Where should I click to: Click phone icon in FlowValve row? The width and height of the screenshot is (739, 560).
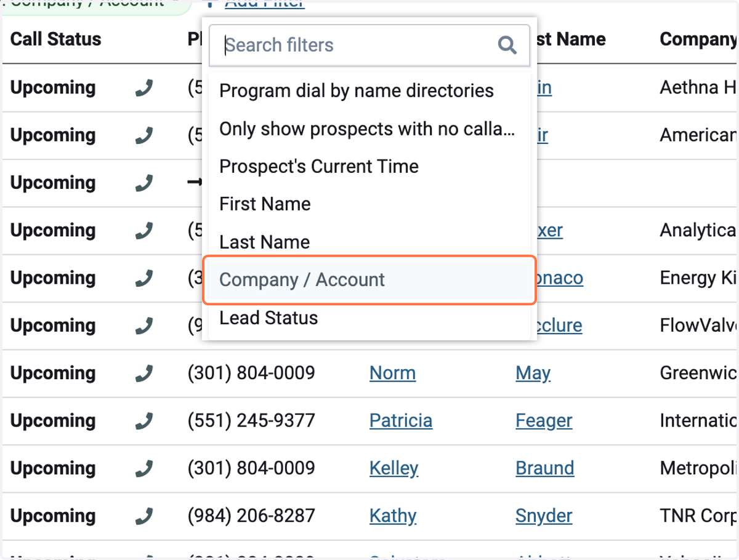coord(143,326)
